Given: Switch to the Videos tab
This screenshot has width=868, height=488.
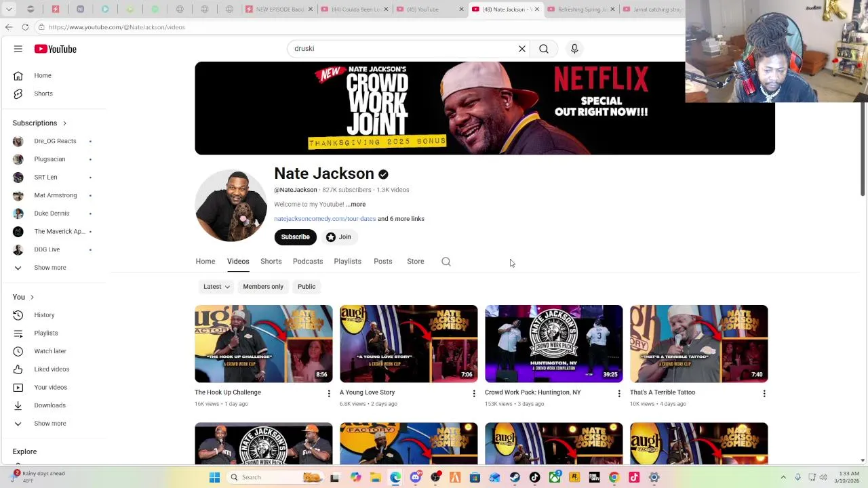Looking at the screenshot, I should point(238,262).
